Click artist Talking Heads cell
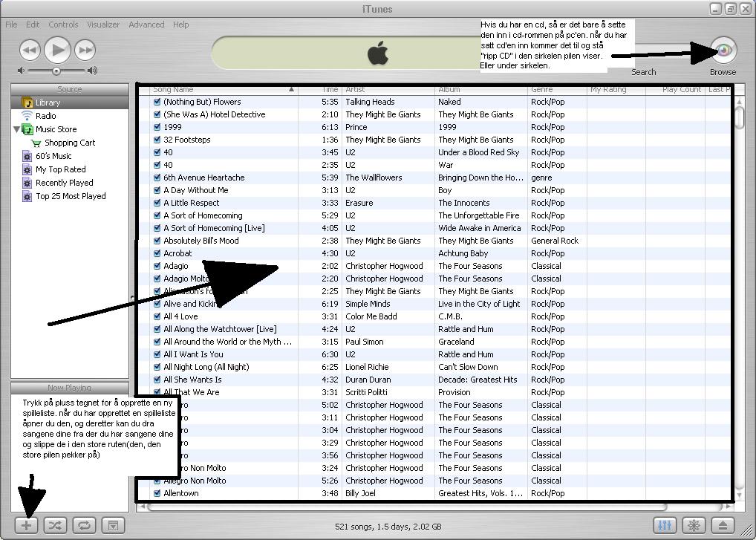Screen dimensions: 756x540 371,102
